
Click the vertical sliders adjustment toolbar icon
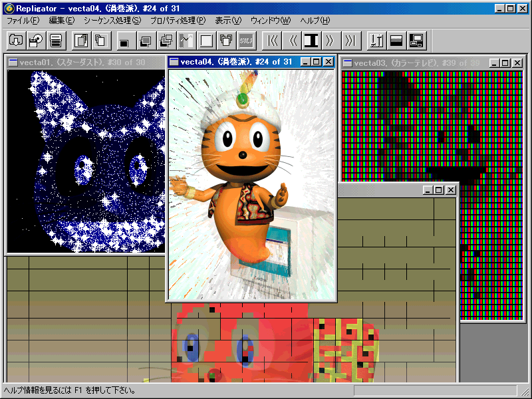[x=376, y=41]
